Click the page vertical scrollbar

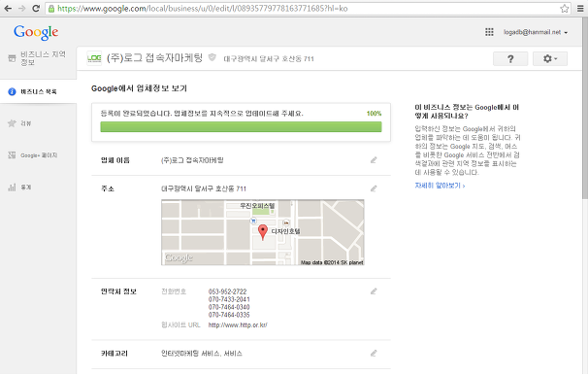(x=585, y=109)
